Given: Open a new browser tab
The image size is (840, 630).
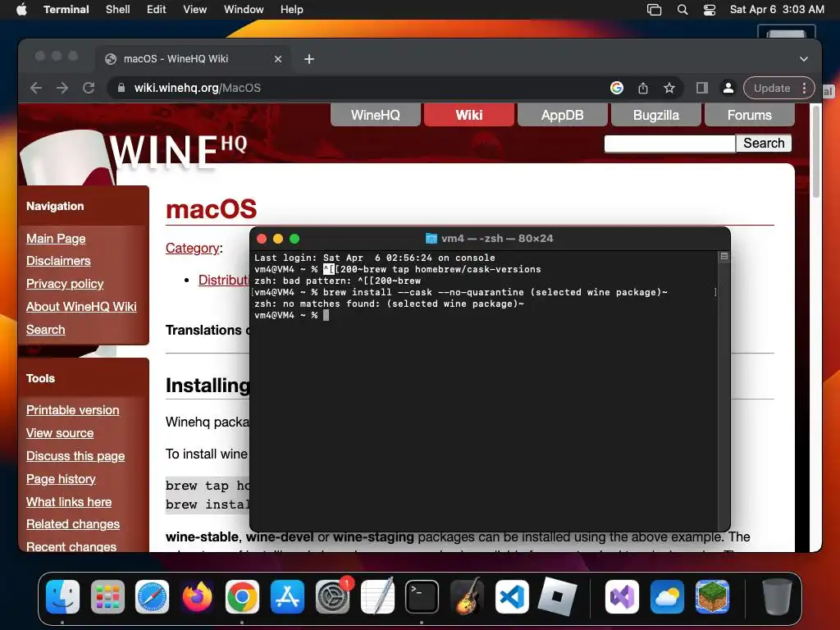Looking at the screenshot, I should (309, 59).
